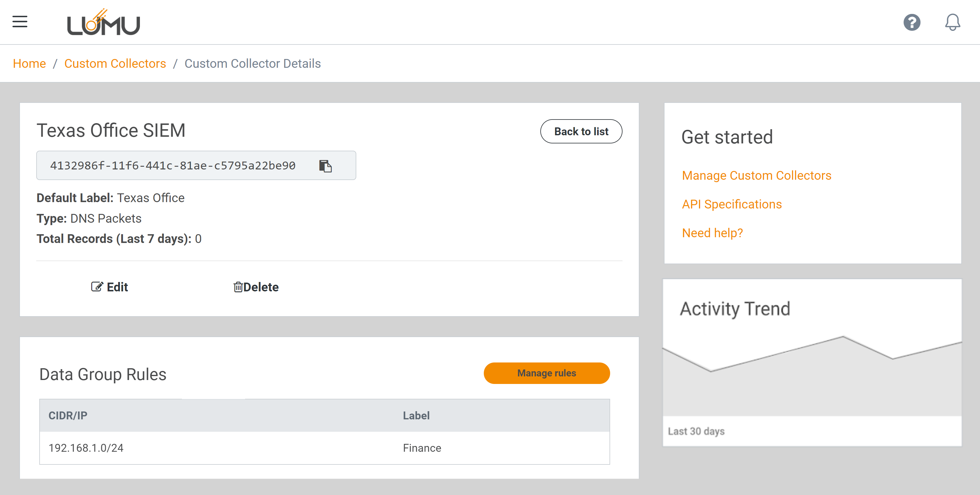This screenshot has width=980, height=495.
Task: Navigate to Custom Collectors breadcrumb
Action: (115, 64)
